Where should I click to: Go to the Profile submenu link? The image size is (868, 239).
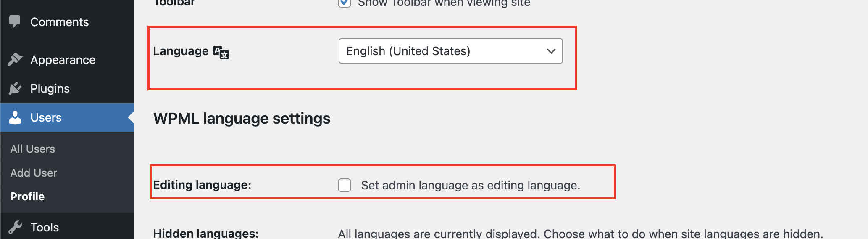[27, 197]
